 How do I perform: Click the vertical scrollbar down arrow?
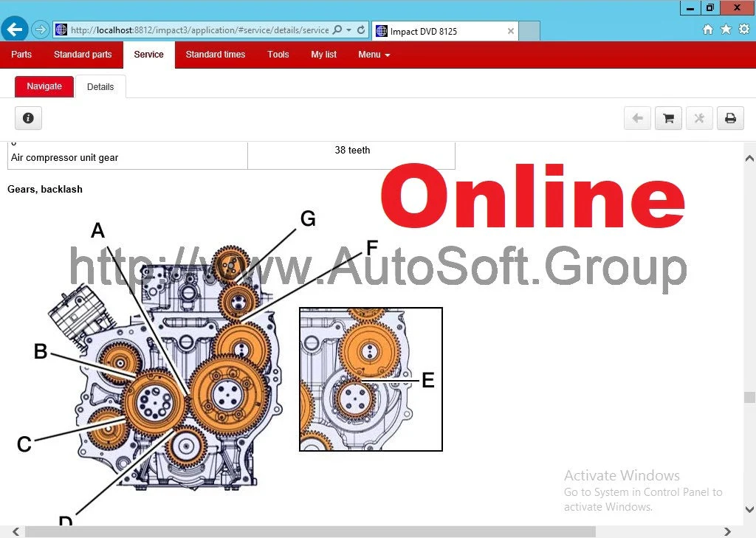pyautogui.click(x=749, y=509)
